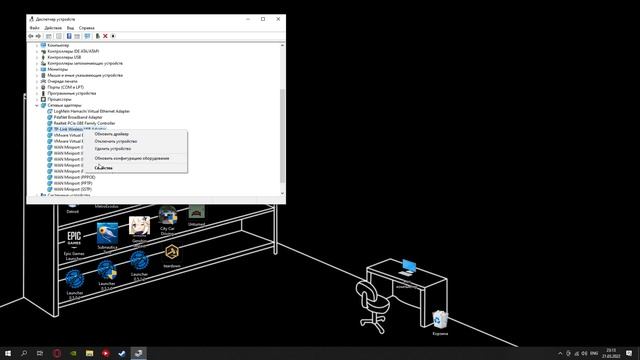Viewport: 640px width, 360px height.
Task: Open the Действие menu
Action: click(53, 28)
